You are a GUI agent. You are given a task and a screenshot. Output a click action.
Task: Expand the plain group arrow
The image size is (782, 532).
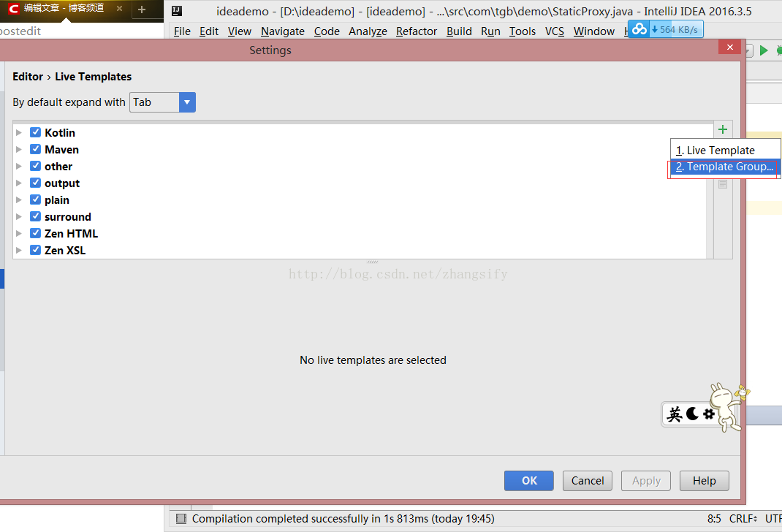[19, 200]
